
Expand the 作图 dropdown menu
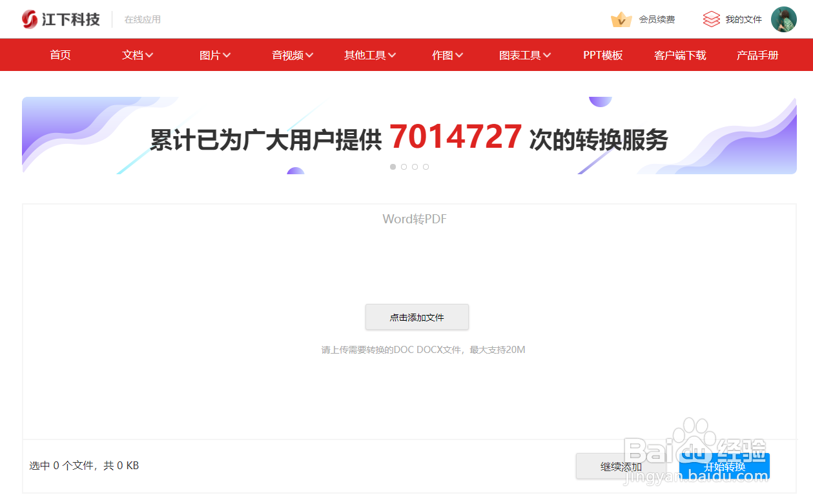click(x=447, y=55)
